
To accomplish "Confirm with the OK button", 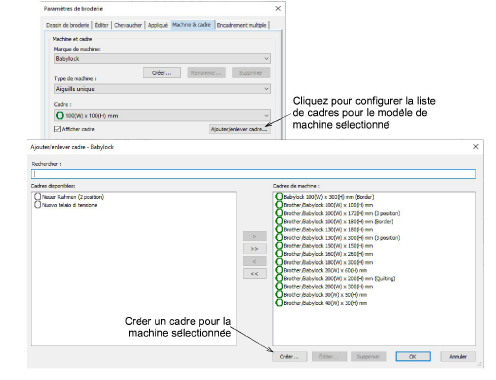I will pyautogui.click(x=413, y=356).
